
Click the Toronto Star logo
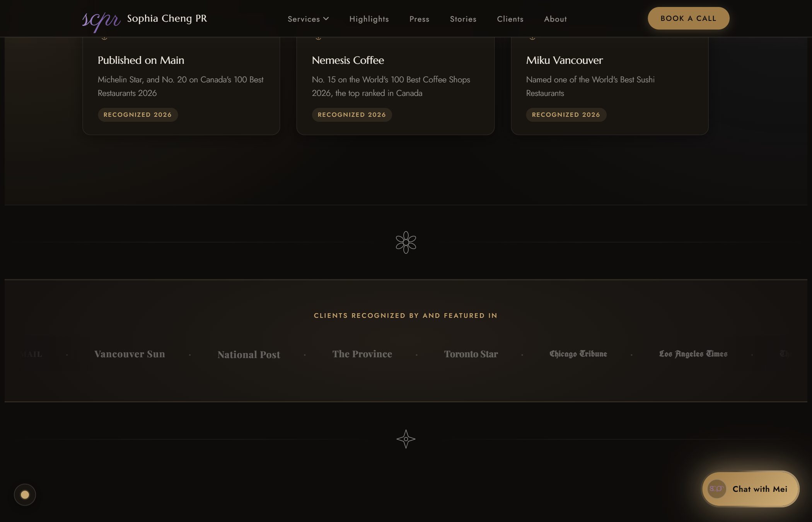click(471, 354)
